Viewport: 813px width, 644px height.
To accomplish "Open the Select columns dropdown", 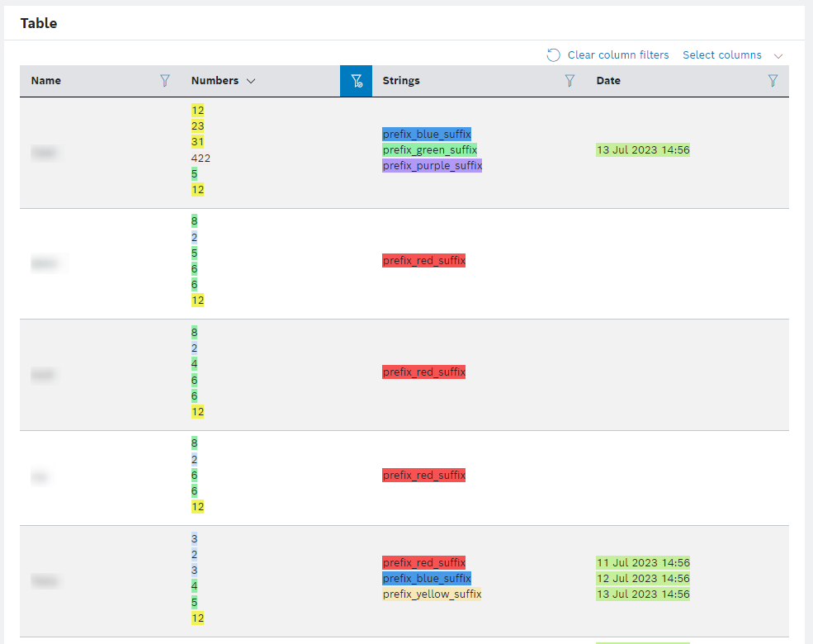I will point(722,55).
